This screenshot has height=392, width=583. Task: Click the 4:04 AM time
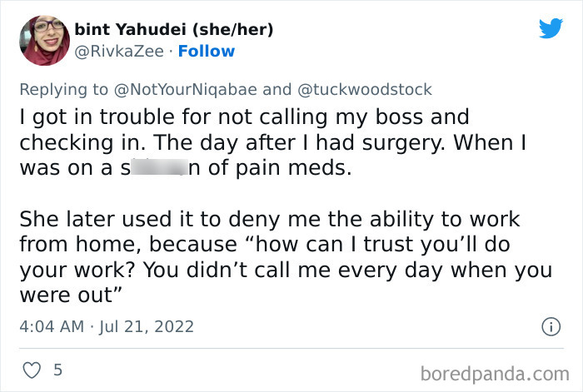tap(51, 325)
